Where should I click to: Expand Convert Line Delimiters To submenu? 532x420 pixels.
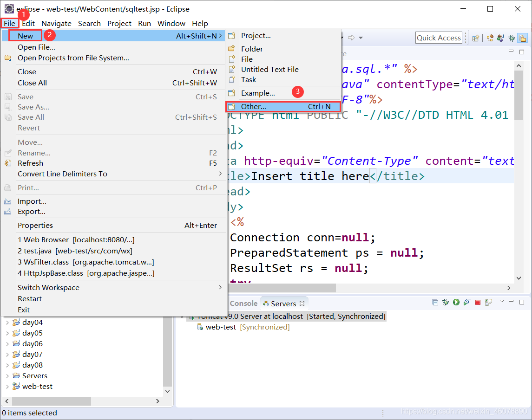[114, 174]
